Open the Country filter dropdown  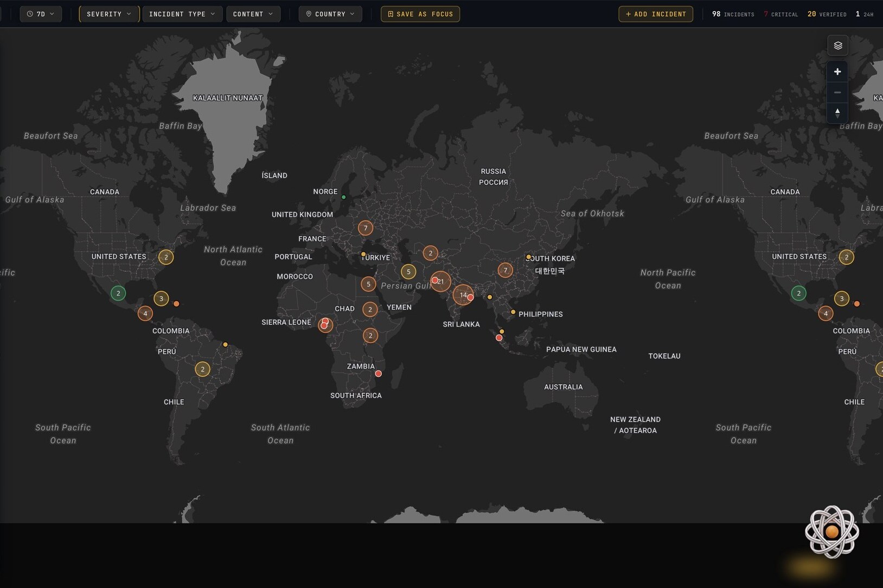click(330, 14)
